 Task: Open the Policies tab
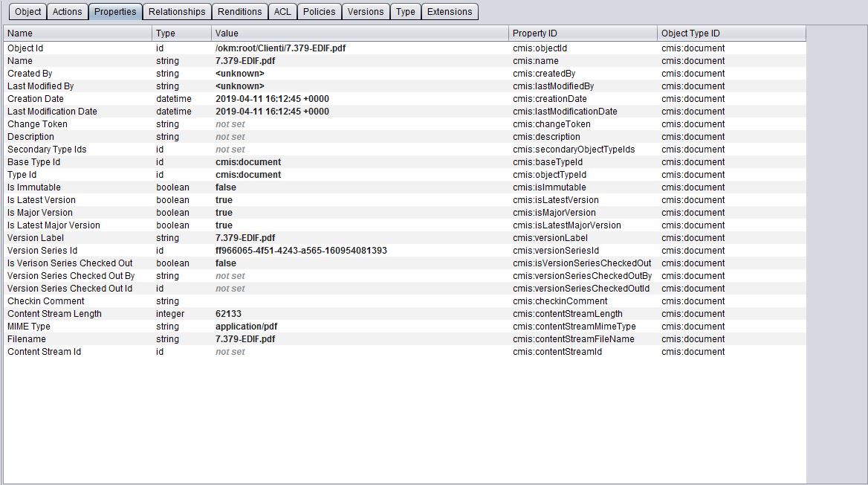[x=319, y=12]
